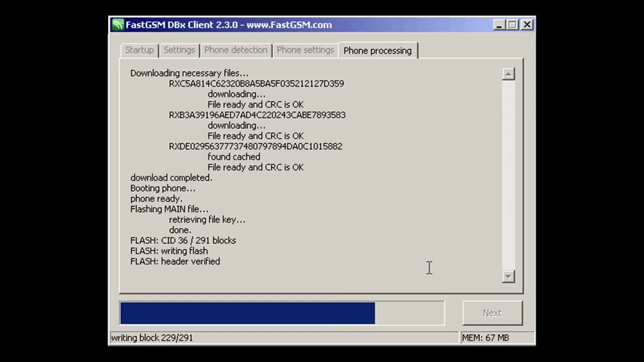Click the 'FLASH: header verified' log line

[175, 261]
